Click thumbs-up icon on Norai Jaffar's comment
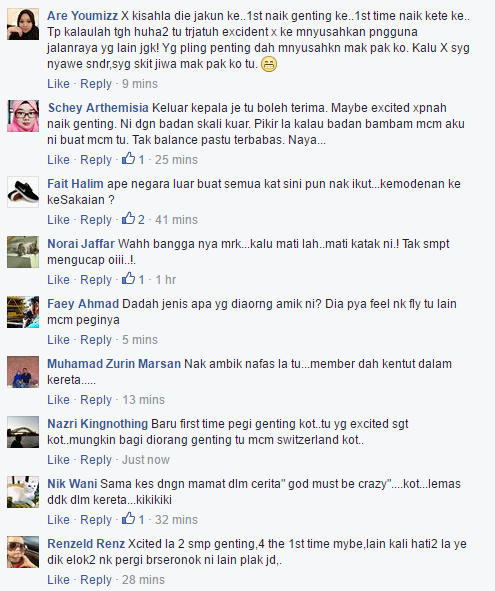 128,278
